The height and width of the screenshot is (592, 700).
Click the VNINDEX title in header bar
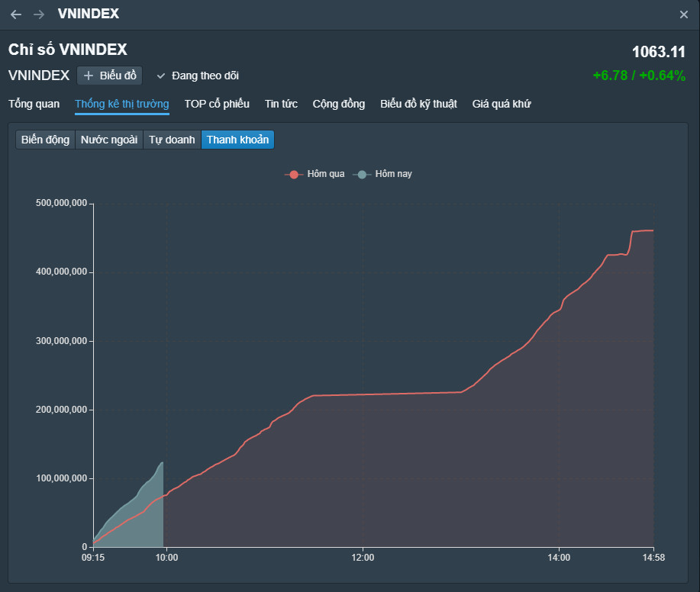(89, 14)
